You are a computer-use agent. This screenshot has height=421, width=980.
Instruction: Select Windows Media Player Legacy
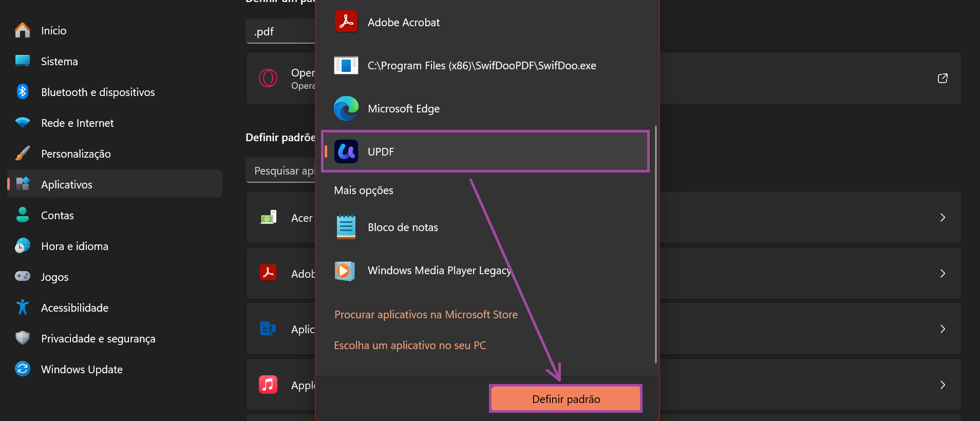[x=485, y=271]
